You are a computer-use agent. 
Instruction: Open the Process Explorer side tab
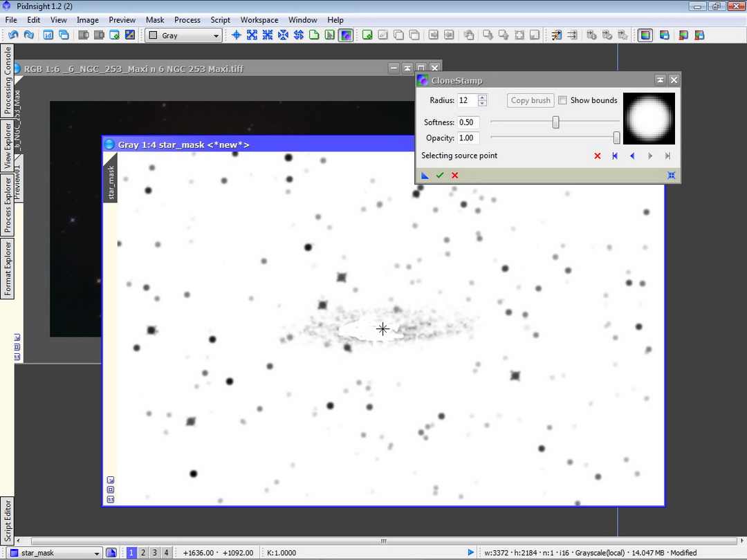coord(7,205)
